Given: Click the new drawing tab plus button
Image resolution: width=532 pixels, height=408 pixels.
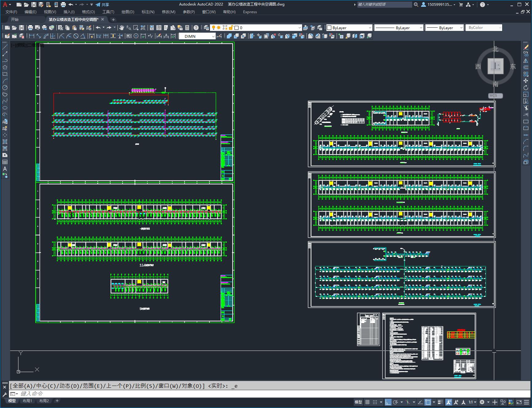Looking at the screenshot, I should [113, 19].
